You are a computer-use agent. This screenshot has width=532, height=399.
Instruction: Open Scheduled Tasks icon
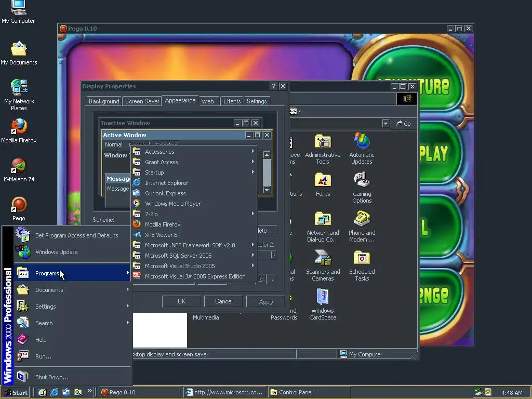pyautogui.click(x=362, y=265)
